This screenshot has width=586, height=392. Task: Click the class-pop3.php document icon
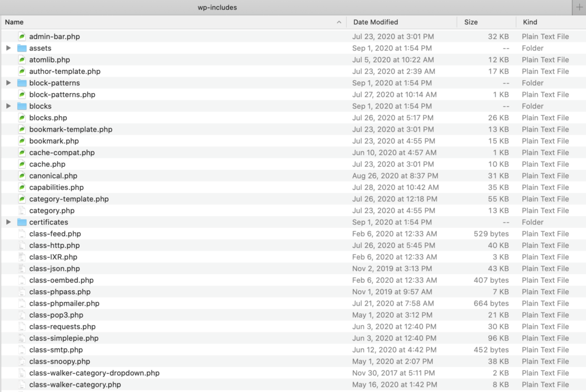pos(22,315)
